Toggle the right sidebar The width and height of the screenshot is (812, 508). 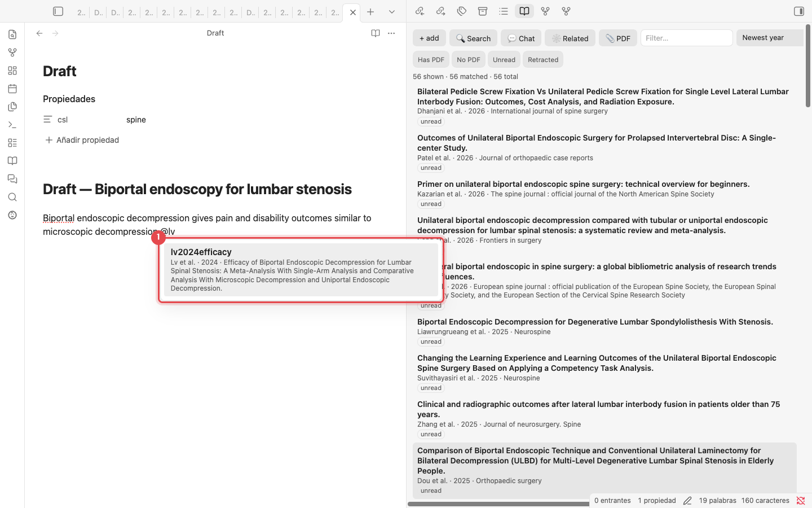point(799,11)
